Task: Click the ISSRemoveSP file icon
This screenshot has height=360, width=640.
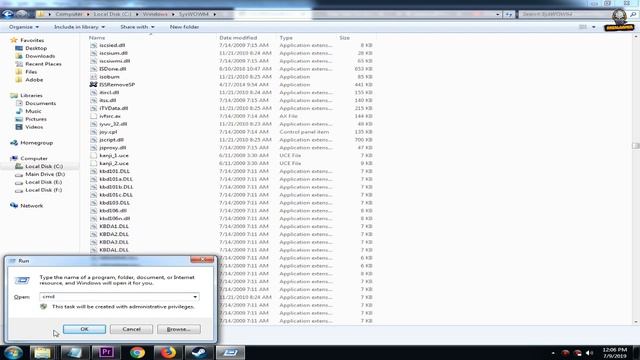Action: [x=93, y=84]
